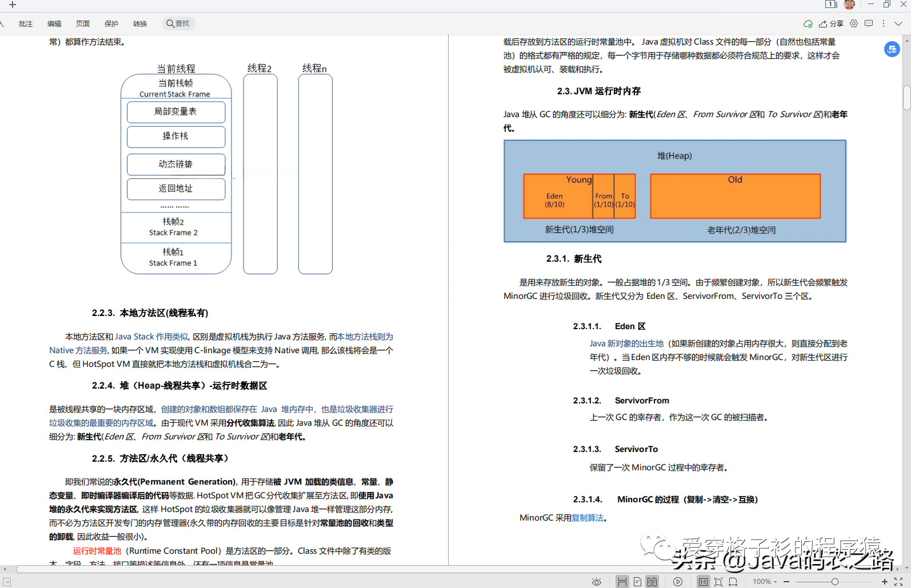This screenshot has height=588, width=911.
Task: Click the blue text Java Stack 作用类似
Action: click(151, 337)
